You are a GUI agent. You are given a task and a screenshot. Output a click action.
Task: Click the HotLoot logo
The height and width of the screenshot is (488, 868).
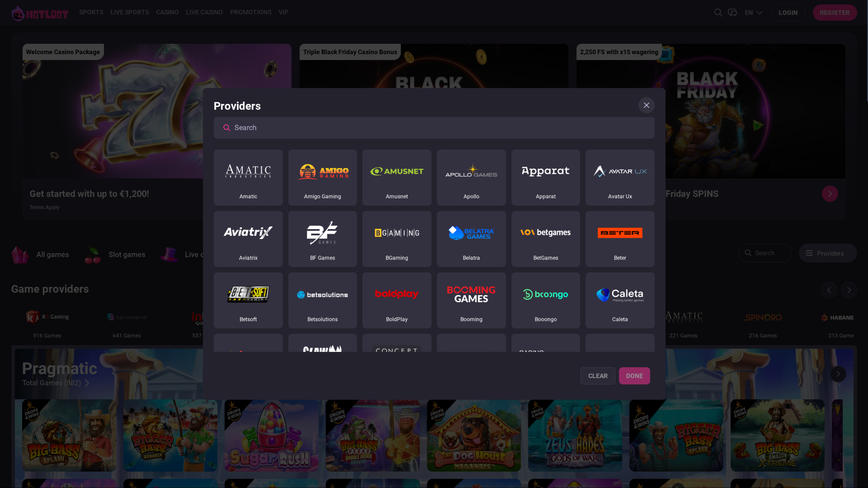point(39,13)
